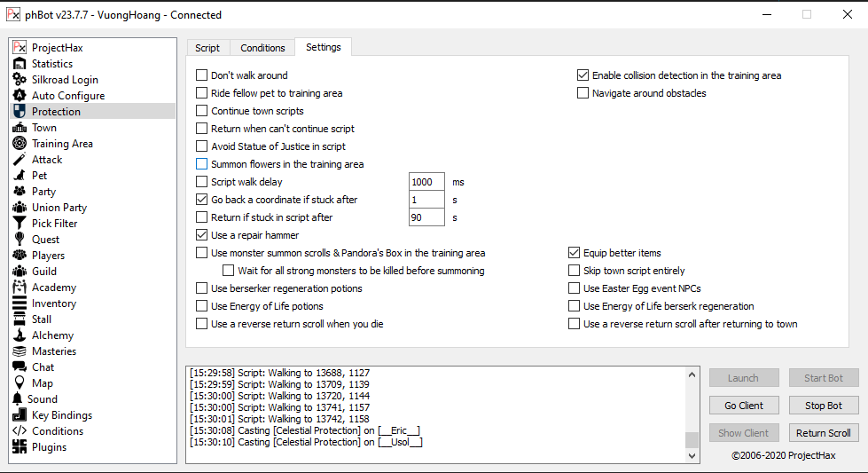Switch to the Script tab
This screenshot has width=868, height=473.
pyautogui.click(x=207, y=48)
